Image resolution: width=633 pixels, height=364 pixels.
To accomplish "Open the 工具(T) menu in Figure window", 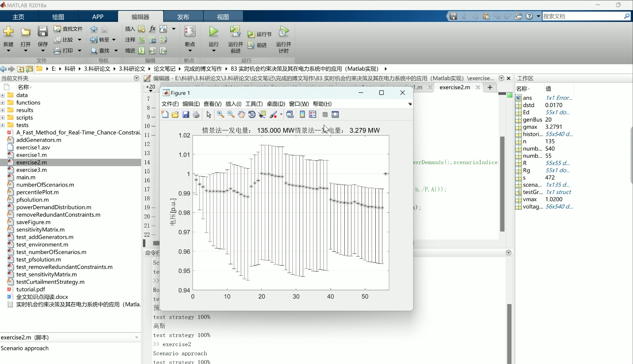I will pyautogui.click(x=254, y=104).
